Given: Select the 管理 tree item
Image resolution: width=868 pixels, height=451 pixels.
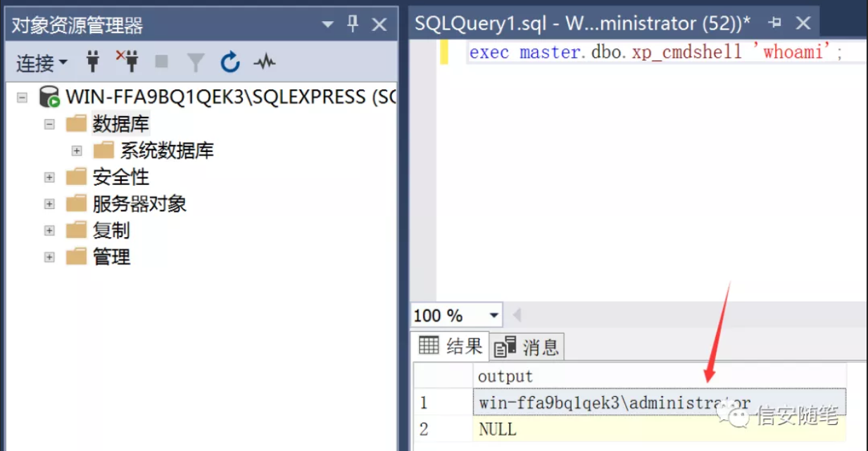Looking at the screenshot, I should pos(111,258).
